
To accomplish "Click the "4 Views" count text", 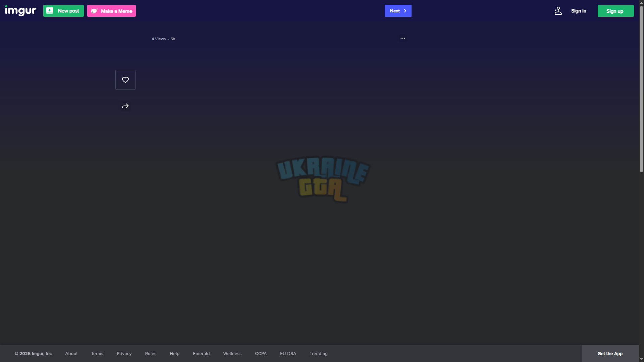I will pos(159,39).
